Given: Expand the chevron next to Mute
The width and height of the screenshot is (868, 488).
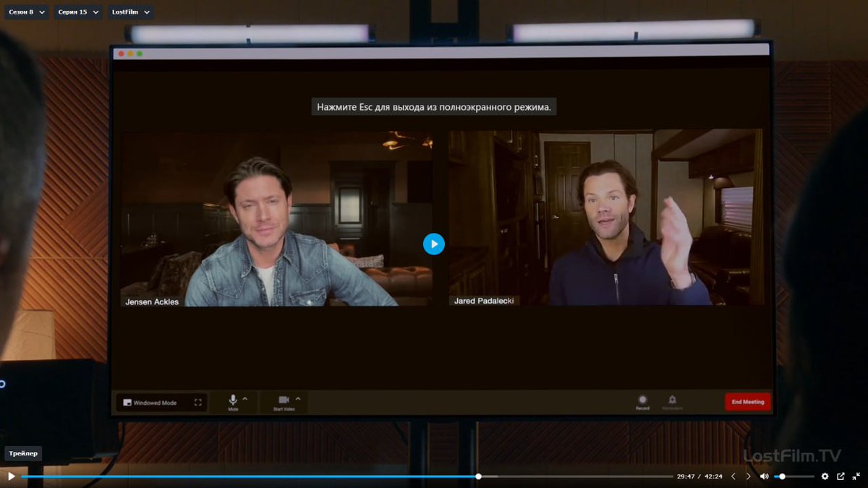Looking at the screenshot, I should point(244,398).
